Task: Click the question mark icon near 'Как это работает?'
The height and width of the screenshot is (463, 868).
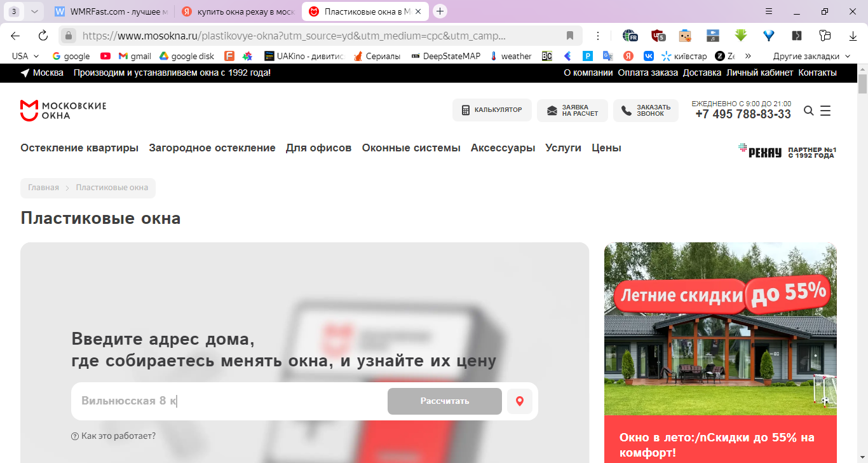Action: click(75, 436)
